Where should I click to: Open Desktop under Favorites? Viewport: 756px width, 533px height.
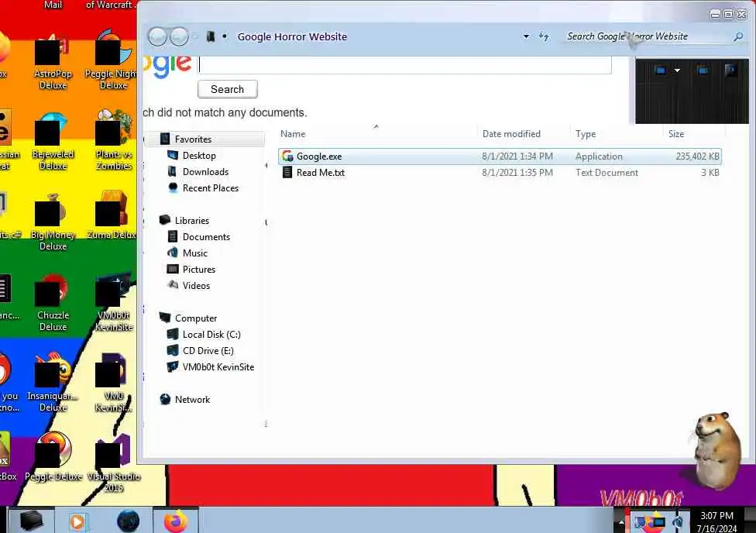198,156
